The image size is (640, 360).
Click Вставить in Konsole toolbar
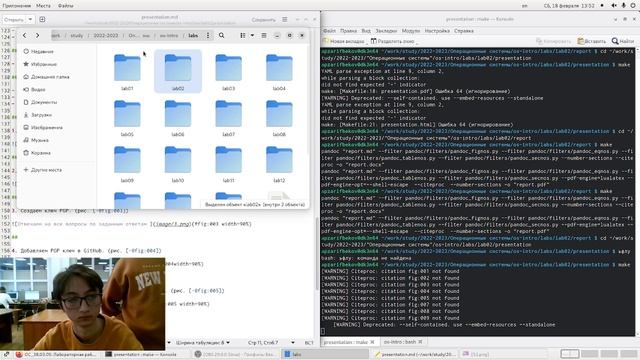pos(591,41)
